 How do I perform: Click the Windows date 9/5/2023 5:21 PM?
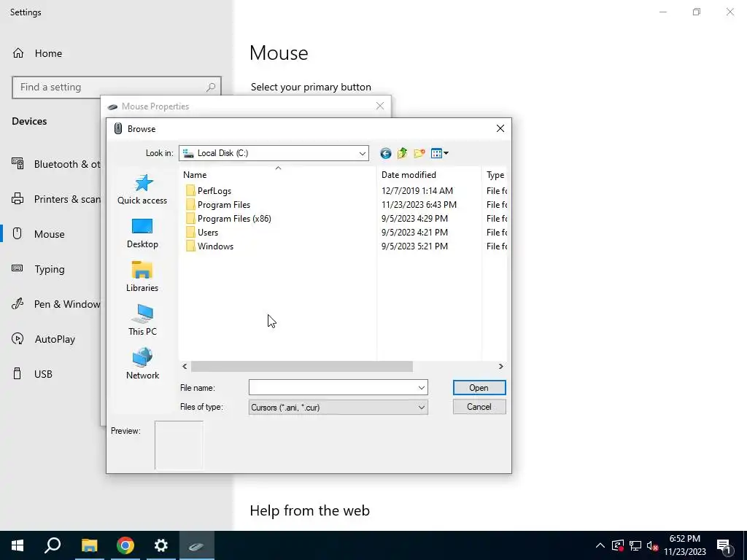(414, 246)
